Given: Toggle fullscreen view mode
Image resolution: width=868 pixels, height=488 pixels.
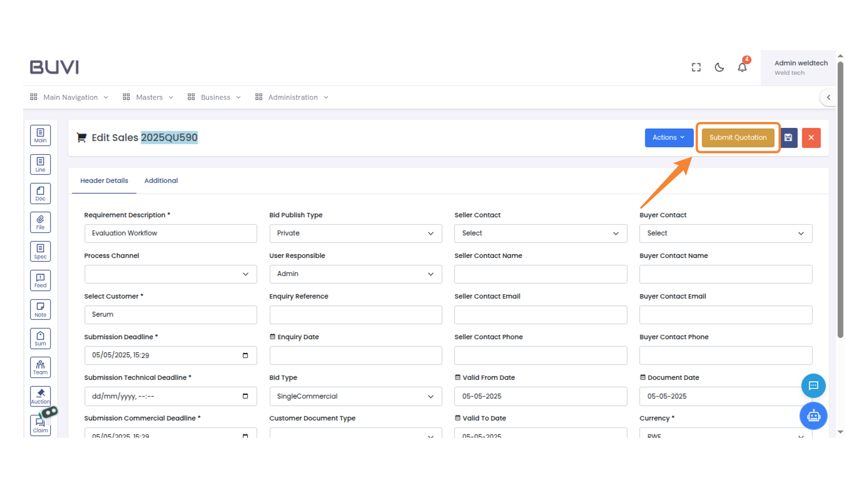Looking at the screenshot, I should pyautogui.click(x=696, y=67).
